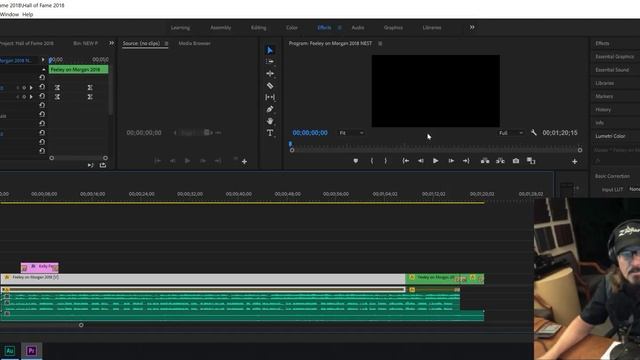Click the Lift button
Screen dimensions: 640x360
485,161
